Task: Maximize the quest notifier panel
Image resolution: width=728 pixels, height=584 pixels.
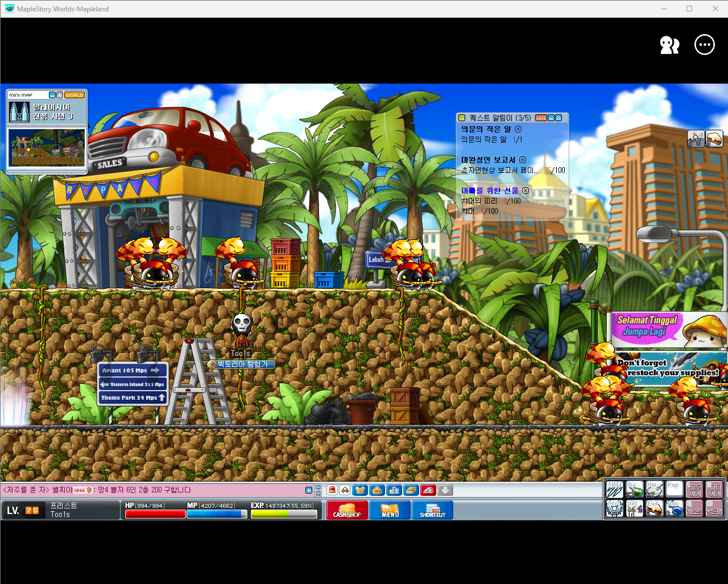Action: point(559,118)
